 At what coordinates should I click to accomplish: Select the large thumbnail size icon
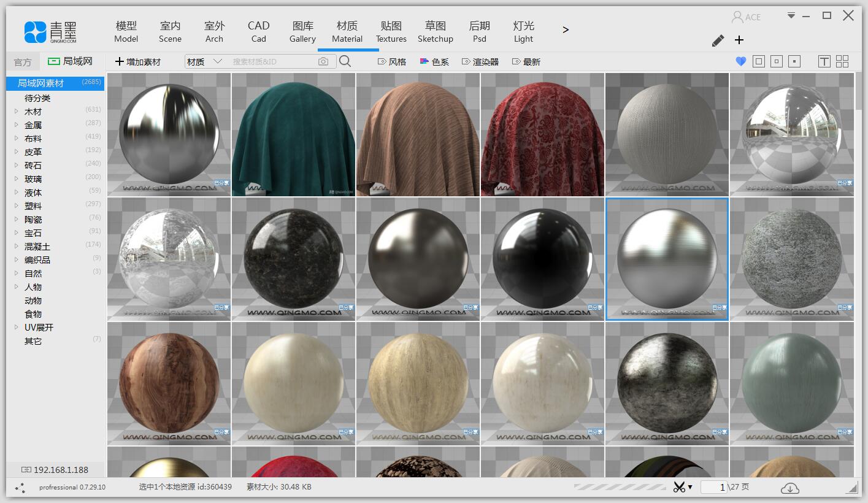(x=759, y=61)
